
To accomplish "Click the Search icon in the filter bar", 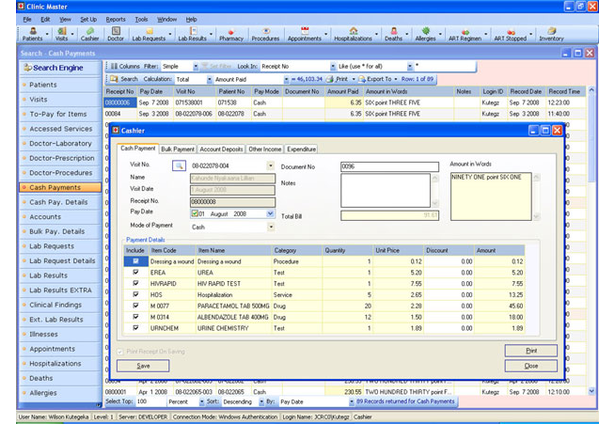I will tap(114, 79).
